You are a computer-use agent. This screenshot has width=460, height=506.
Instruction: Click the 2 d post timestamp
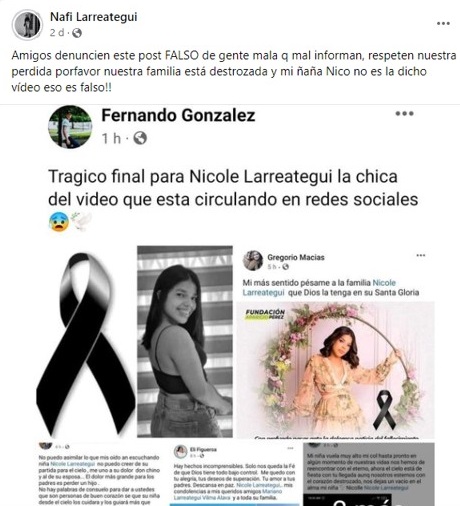coord(57,33)
